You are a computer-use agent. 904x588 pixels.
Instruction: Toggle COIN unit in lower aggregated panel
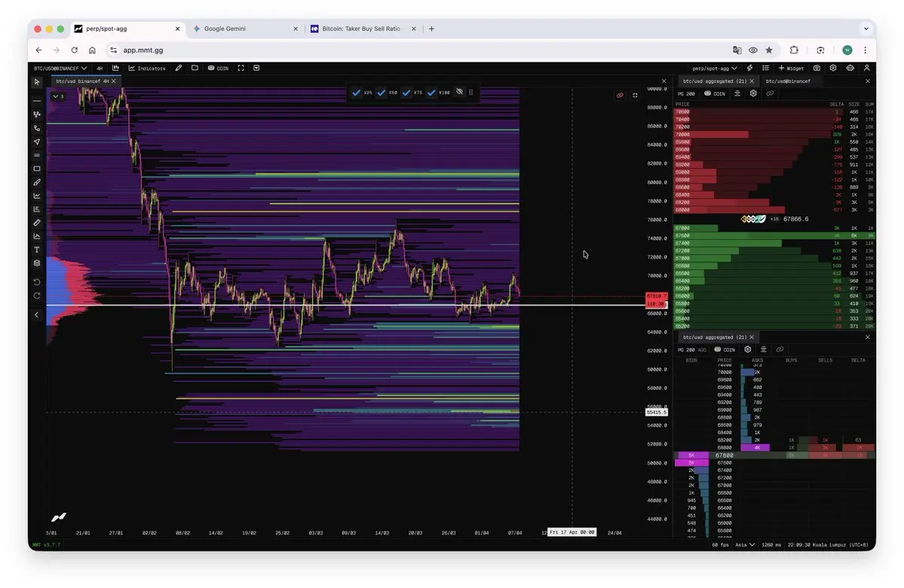(725, 349)
